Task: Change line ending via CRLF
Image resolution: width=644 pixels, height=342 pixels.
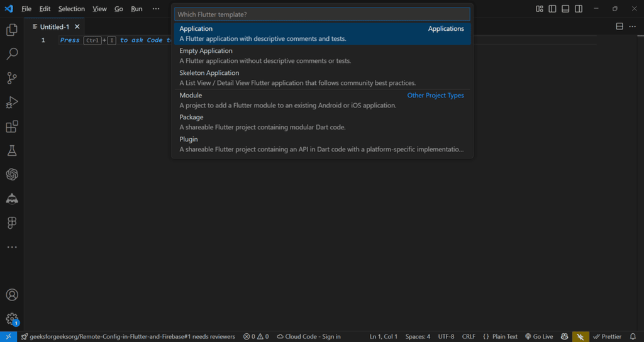Action: [x=469, y=337]
